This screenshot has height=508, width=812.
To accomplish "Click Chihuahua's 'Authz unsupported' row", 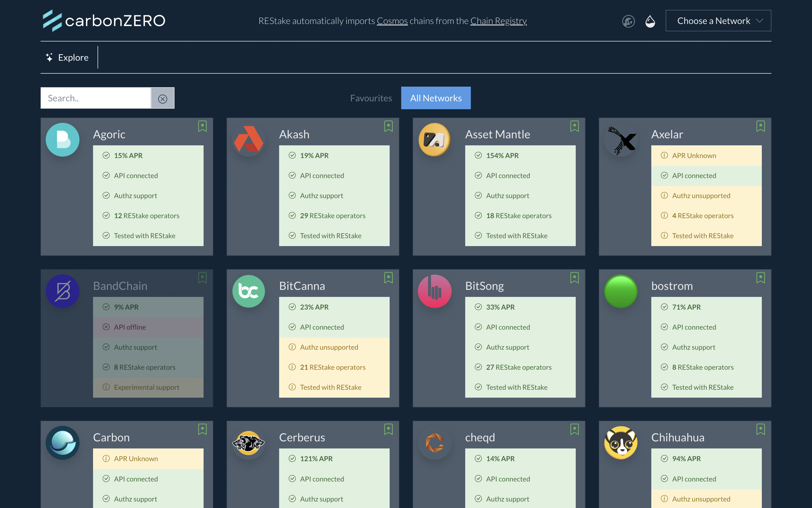I will pos(706,499).
